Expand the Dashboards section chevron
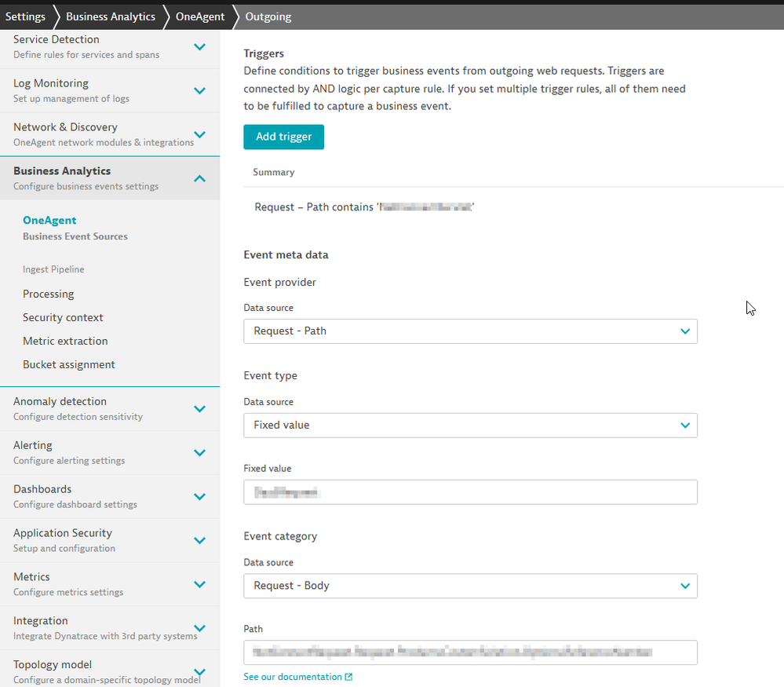The width and height of the screenshot is (784, 687). (x=200, y=497)
